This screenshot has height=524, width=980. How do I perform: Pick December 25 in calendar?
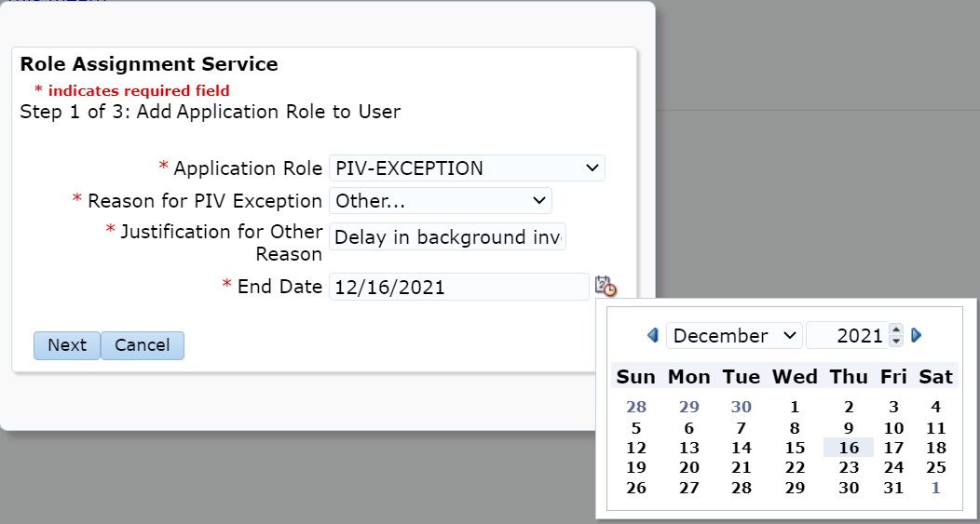click(x=935, y=467)
